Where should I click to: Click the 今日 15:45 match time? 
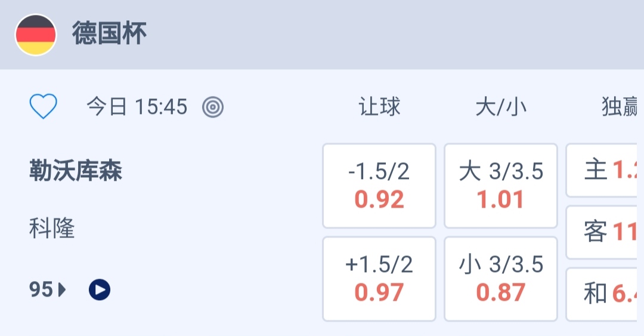pyautogui.click(x=137, y=107)
